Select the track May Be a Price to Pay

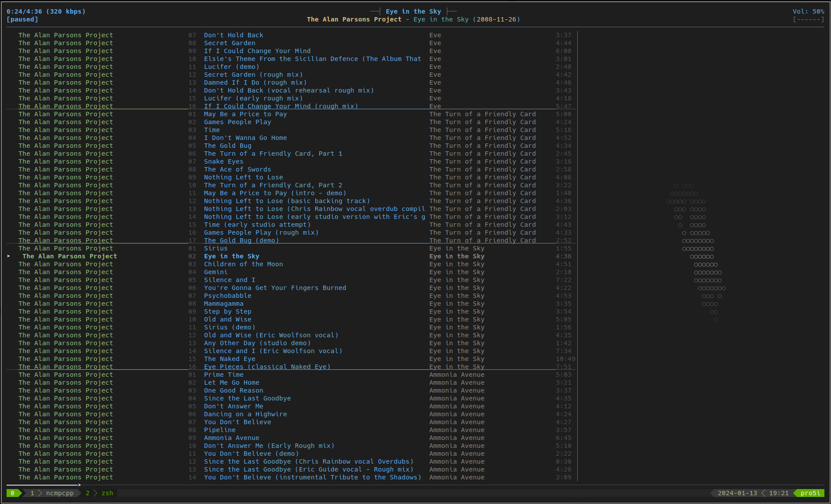(245, 114)
